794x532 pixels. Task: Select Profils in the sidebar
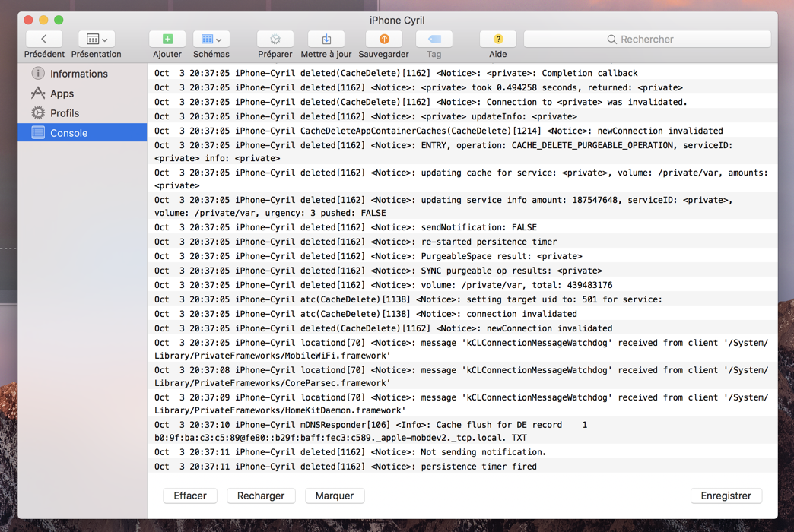coord(65,113)
